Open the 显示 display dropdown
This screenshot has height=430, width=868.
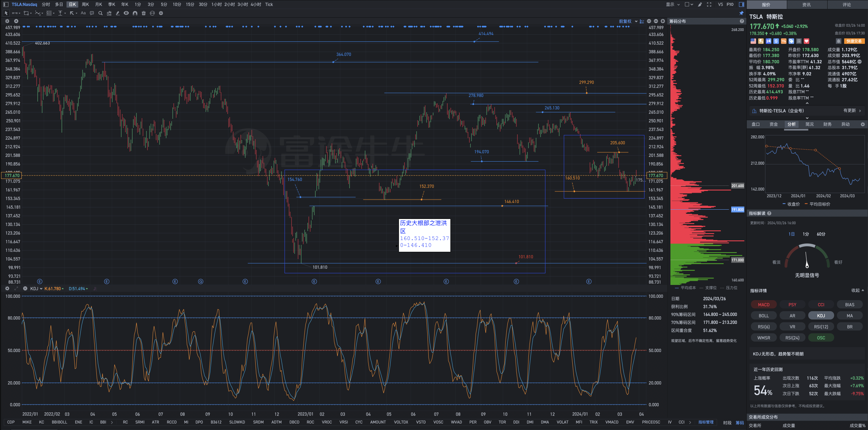click(673, 4)
